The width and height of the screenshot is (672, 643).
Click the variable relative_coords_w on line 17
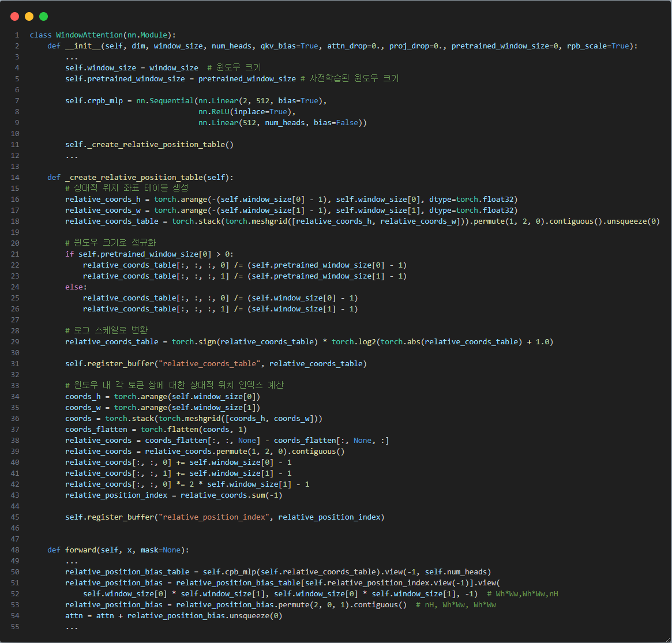click(x=103, y=210)
